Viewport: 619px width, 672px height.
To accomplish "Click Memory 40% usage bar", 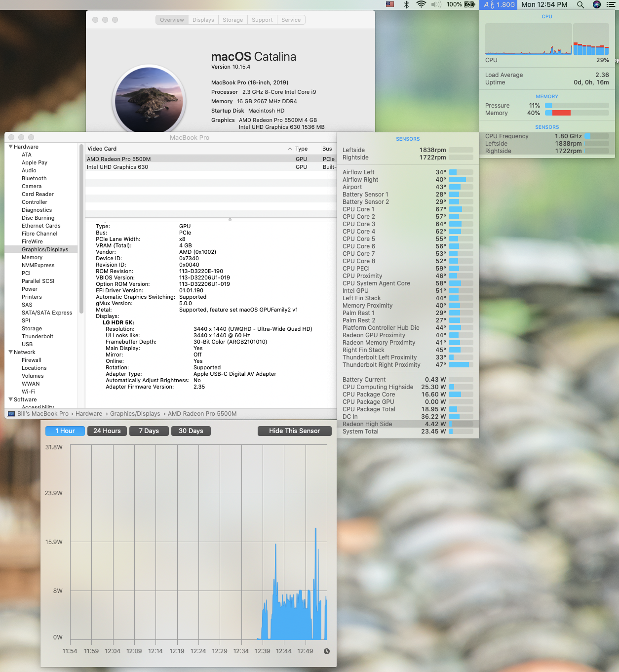I will click(x=577, y=113).
